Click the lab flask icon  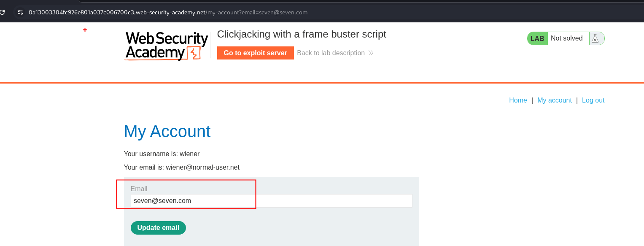click(x=595, y=38)
